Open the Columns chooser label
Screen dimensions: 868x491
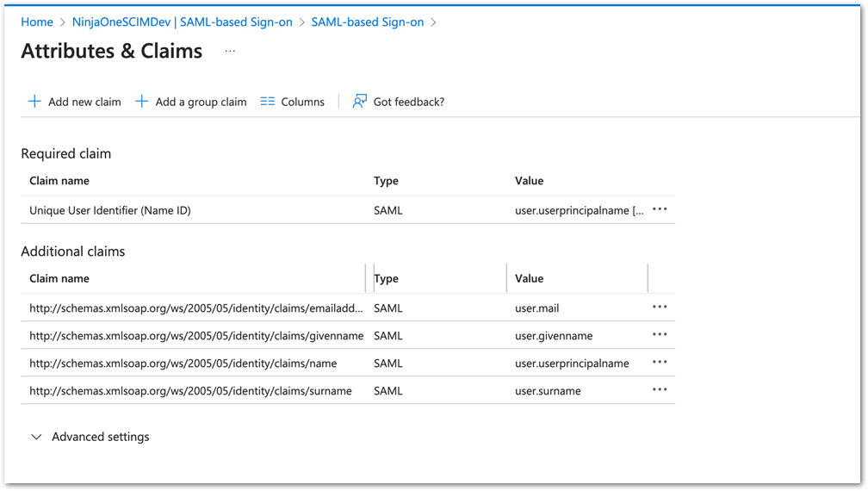click(303, 102)
